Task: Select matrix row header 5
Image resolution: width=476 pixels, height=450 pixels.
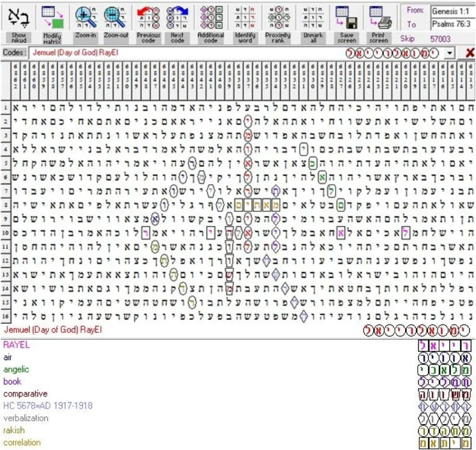Action: tap(6, 163)
